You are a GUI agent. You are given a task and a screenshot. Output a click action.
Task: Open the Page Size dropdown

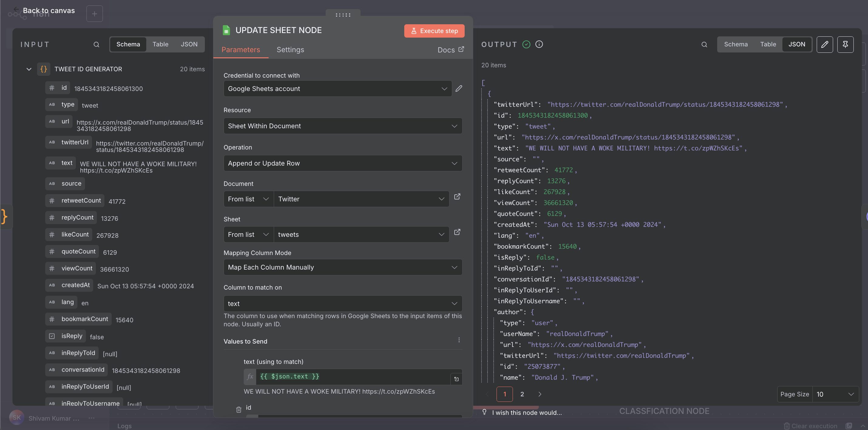pyautogui.click(x=835, y=394)
